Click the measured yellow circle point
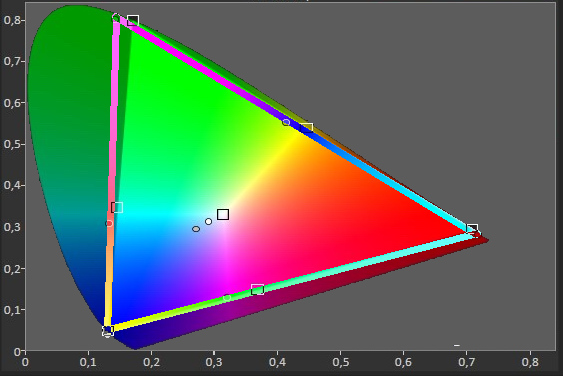 (x=286, y=122)
